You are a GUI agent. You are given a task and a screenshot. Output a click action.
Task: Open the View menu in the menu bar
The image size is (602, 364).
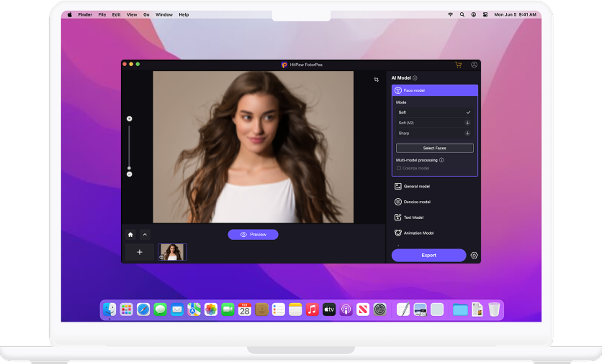[x=131, y=15]
